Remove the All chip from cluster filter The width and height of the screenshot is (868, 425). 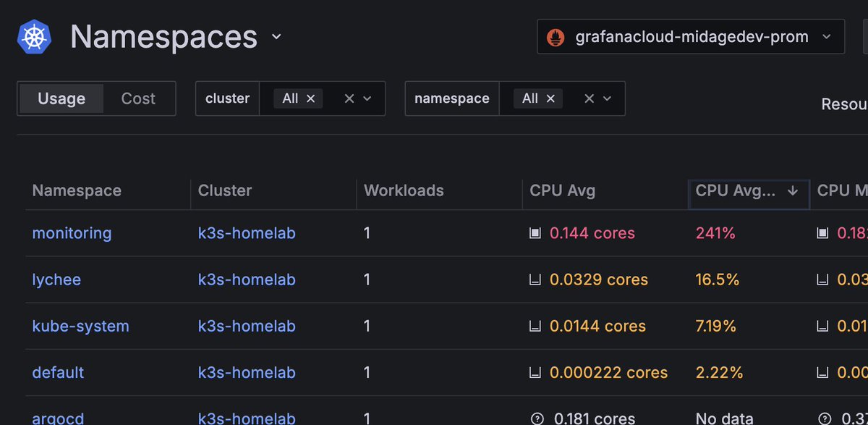pyautogui.click(x=311, y=98)
